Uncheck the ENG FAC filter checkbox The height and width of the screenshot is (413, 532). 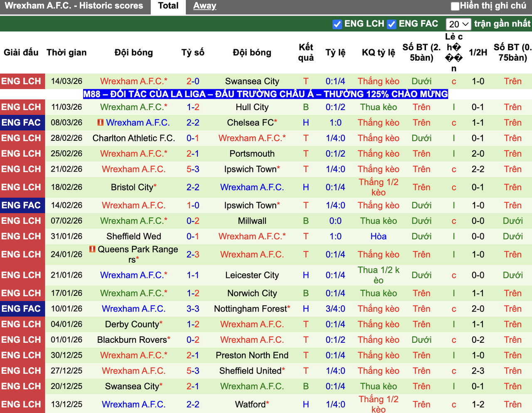(x=392, y=24)
